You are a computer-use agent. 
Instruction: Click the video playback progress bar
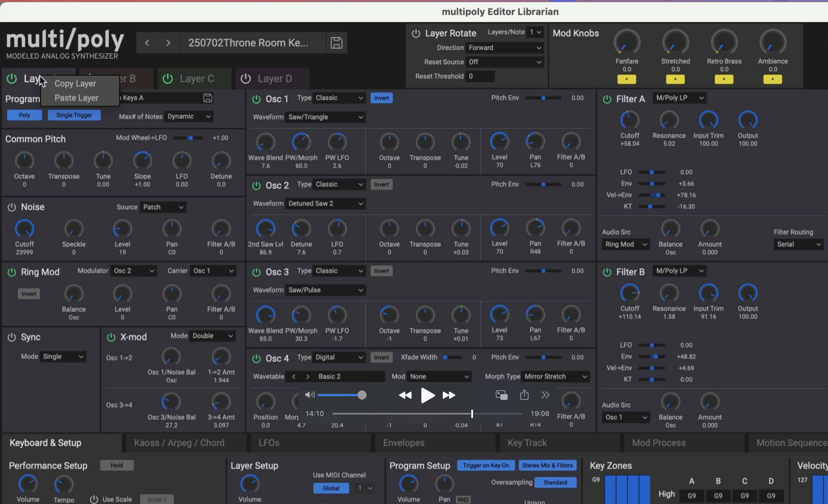[427, 414]
